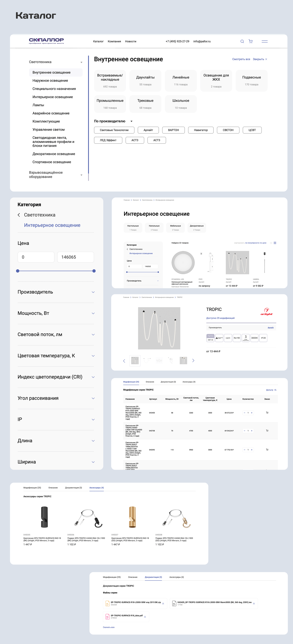The width and height of the screenshot is (293, 644).
Task: Select Наружное освещение in the sidebar
Action: [50, 81]
